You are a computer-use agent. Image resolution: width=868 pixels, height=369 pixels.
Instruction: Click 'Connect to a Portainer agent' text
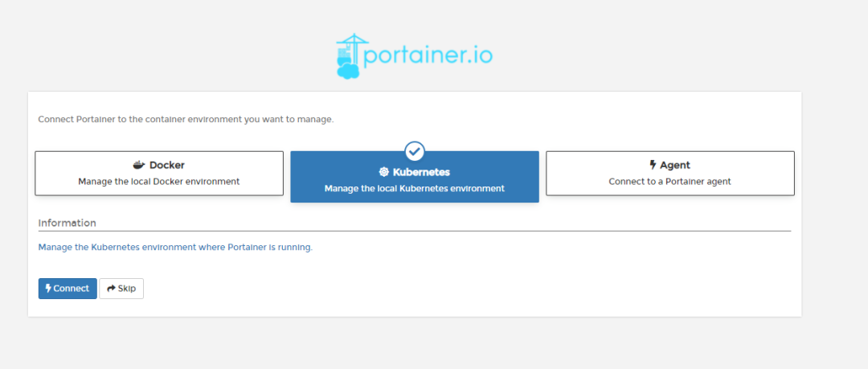(669, 181)
